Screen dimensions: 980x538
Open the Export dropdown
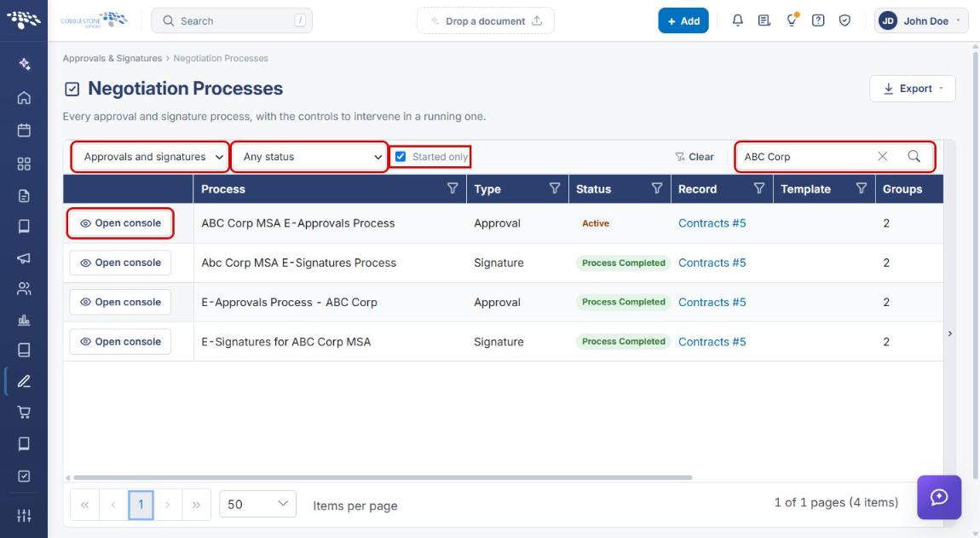[x=913, y=89]
